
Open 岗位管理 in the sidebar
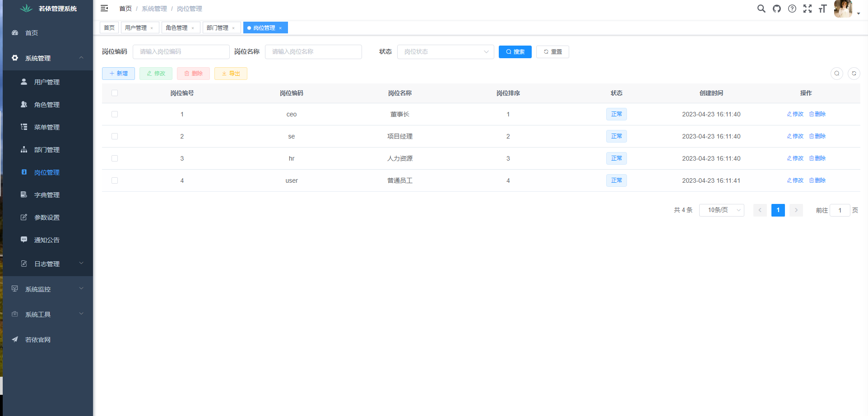click(x=47, y=172)
